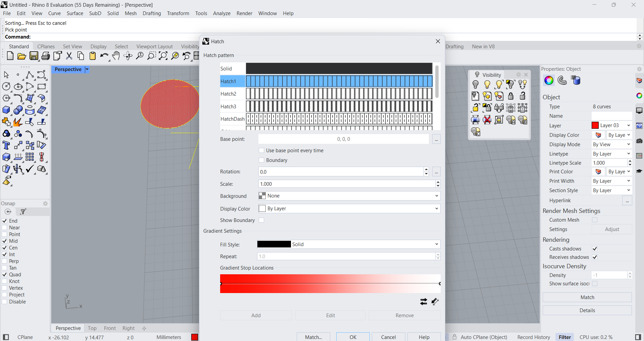Click the red gradient stop bar
Image resolution: width=644 pixels, height=341 pixels.
[x=330, y=284]
